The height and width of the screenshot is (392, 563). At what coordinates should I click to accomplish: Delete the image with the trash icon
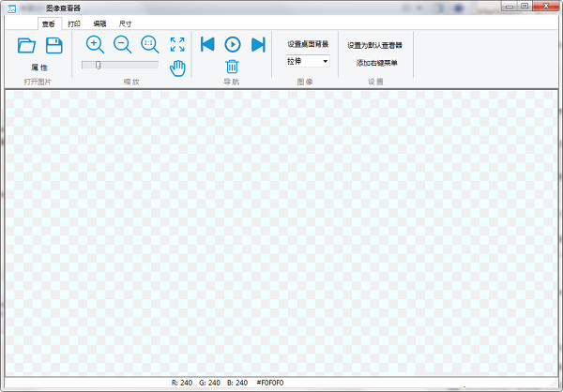(x=232, y=67)
